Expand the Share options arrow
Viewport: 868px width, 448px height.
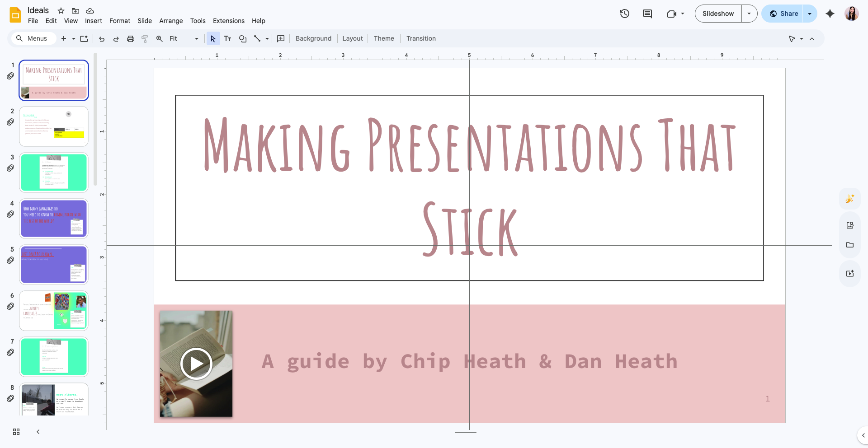810,14
